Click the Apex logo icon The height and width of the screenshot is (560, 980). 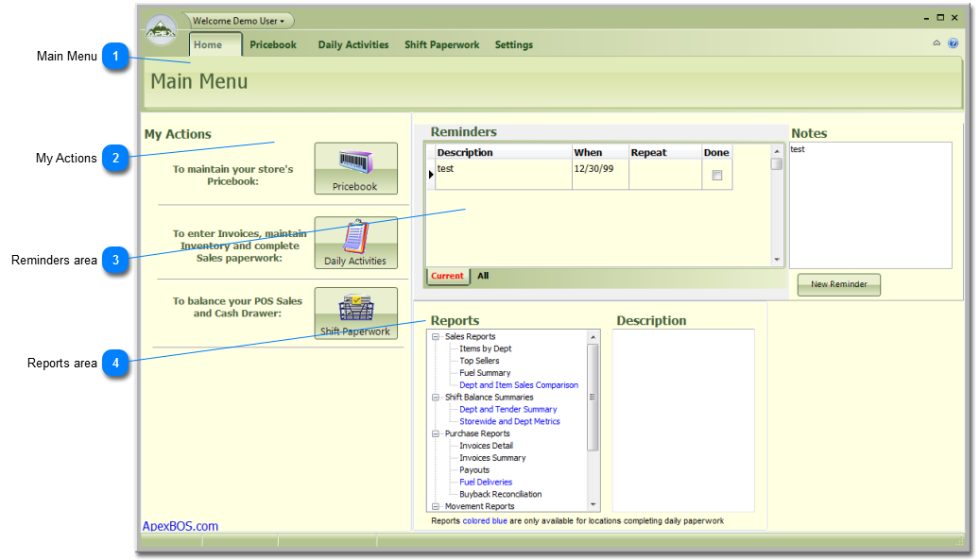click(x=162, y=31)
